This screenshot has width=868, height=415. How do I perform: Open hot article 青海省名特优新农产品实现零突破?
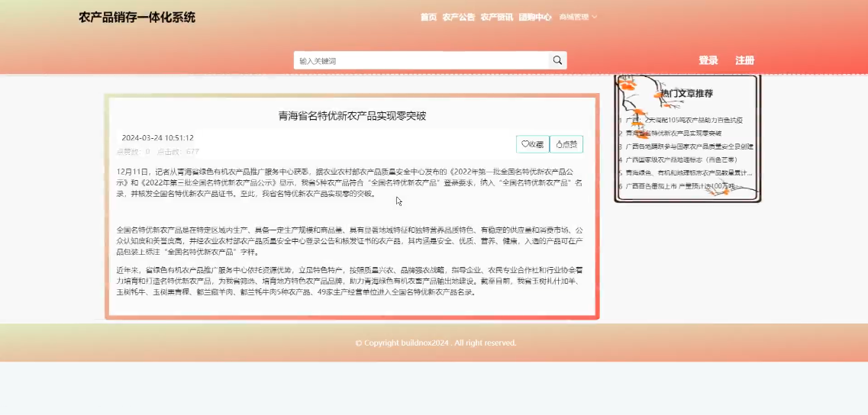673,134
